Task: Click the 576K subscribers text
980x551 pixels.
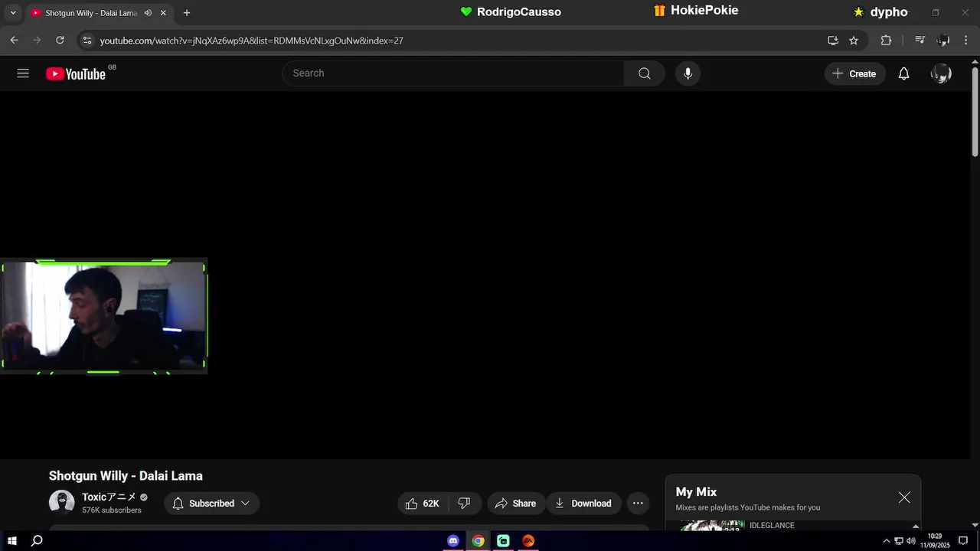Action: 112,510
